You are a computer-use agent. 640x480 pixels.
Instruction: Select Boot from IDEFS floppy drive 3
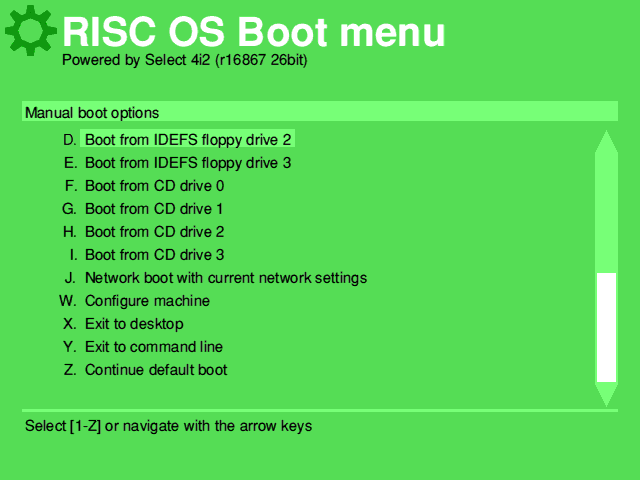[188, 163]
